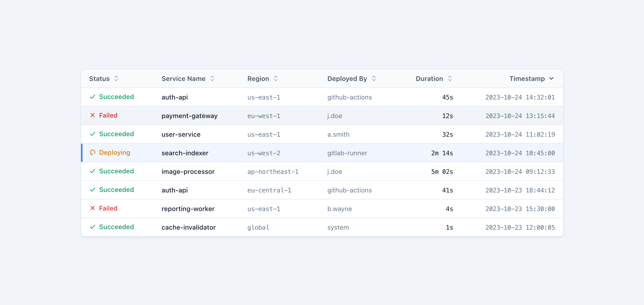The image size is (644, 305).
Task: Click the Region column sort arrows
Action: click(x=276, y=78)
